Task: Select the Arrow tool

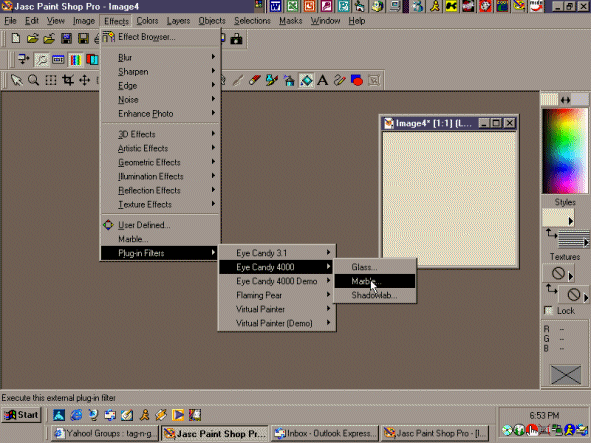Action: tap(16, 80)
